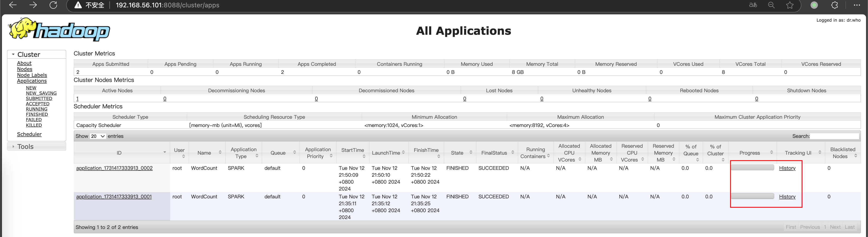Screen dimensions: 868x237
Task: Filter applications by KILLED state
Action: tap(34, 125)
